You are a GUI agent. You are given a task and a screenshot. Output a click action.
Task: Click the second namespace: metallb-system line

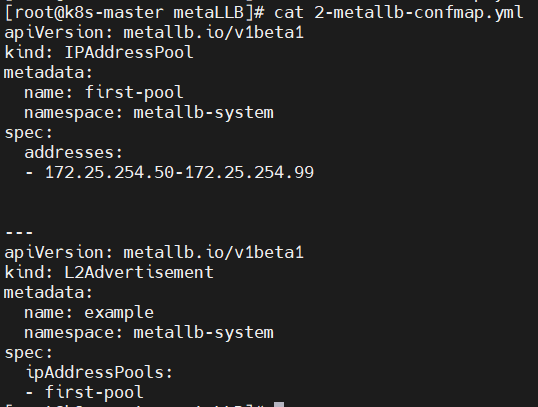tap(149, 333)
